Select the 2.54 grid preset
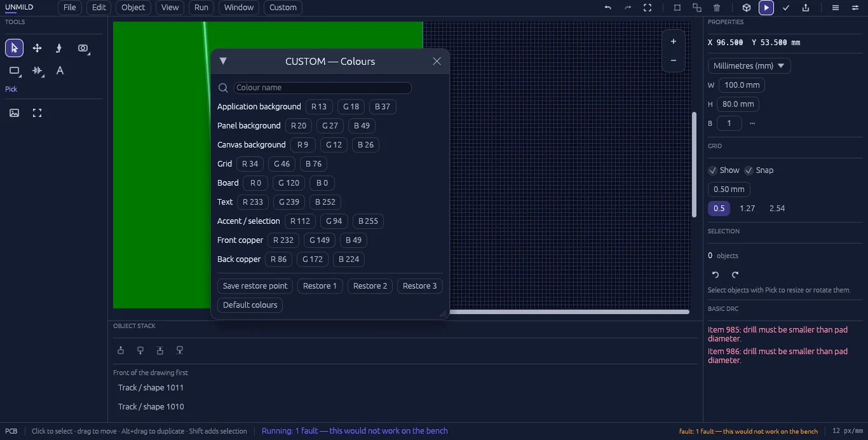This screenshot has height=440, width=868. [777, 209]
